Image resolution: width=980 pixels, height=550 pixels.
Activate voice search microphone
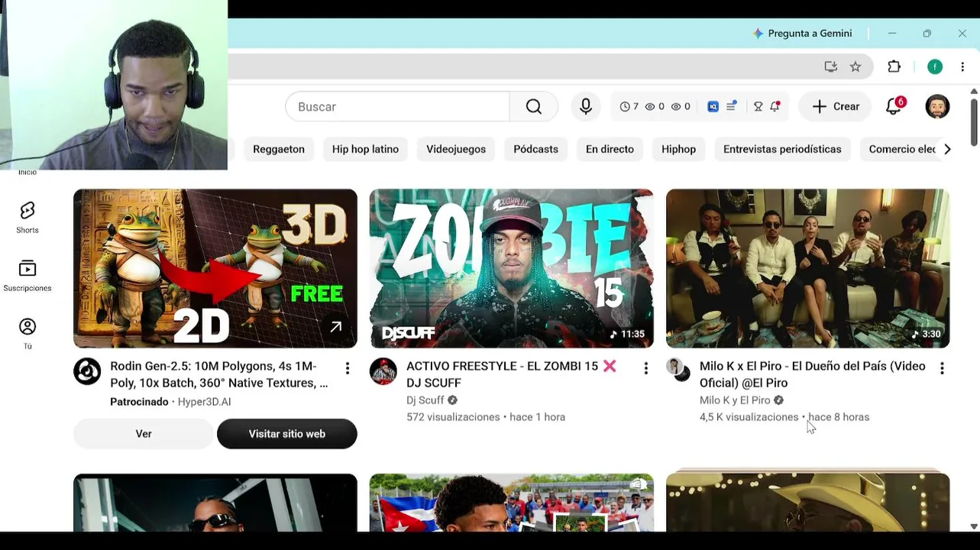(586, 107)
